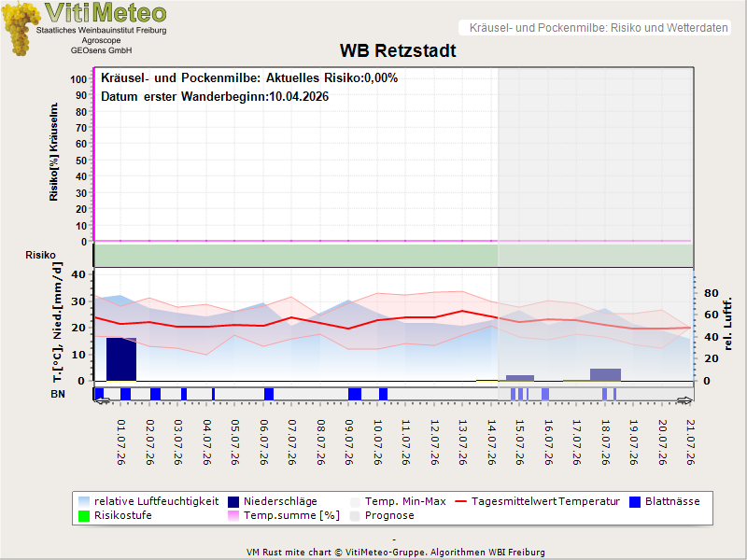
Task: Open the Kräusel- und Pockenmilbe title label
Action: point(599,28)
